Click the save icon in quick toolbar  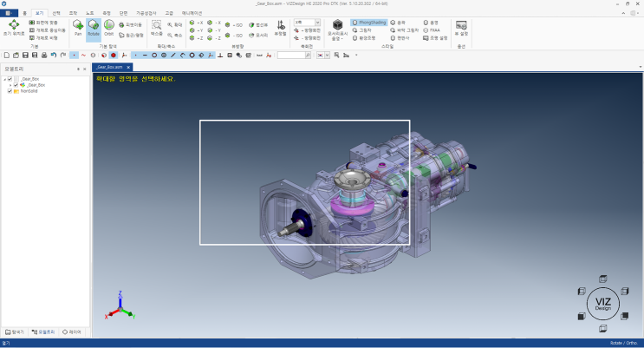coord(25,56)
